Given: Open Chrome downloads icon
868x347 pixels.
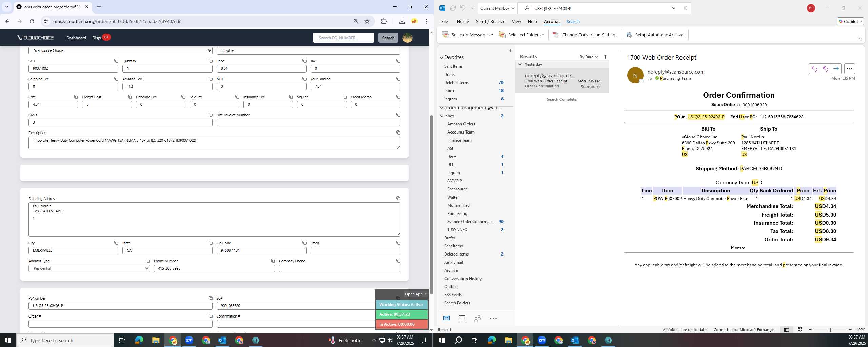Looking at the screenshot, I should 402,21.
